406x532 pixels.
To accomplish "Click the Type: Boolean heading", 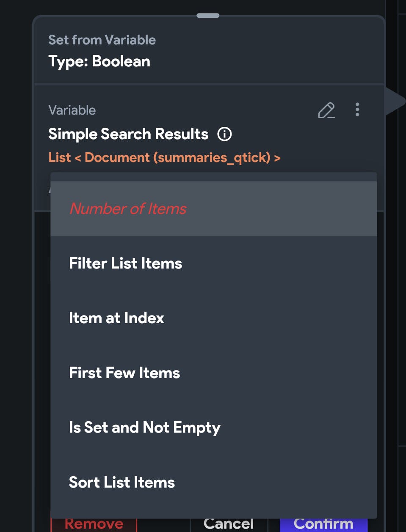I will pos(99,61).
